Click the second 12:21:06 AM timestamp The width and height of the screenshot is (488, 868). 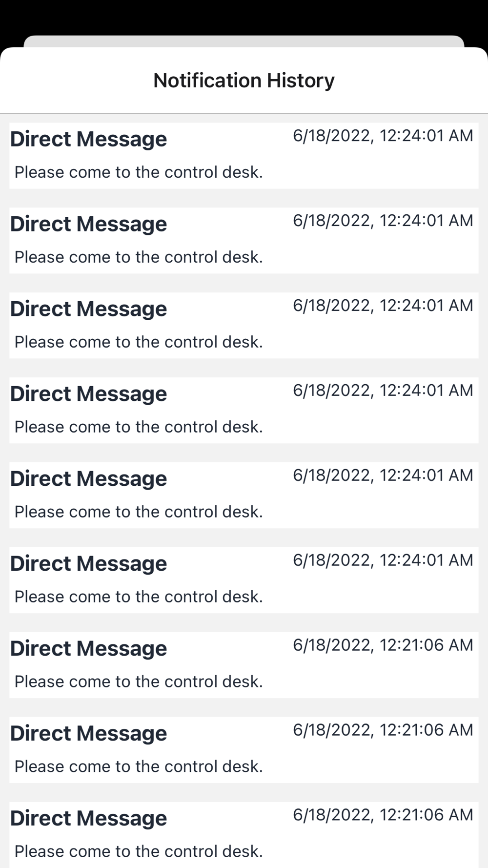383,730
